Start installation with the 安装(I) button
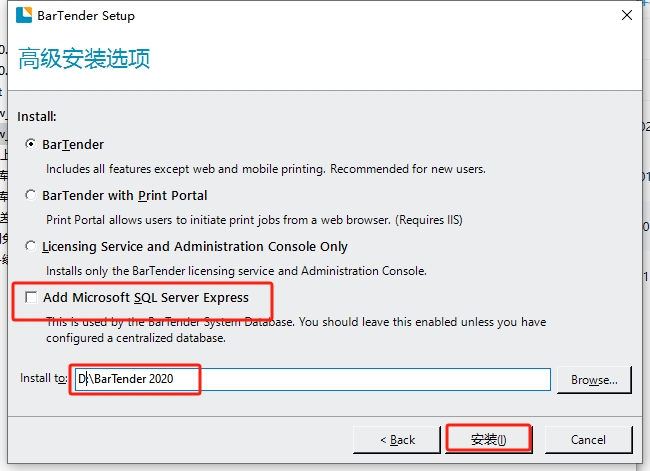This screenshot has height=471, width=650. point(488,439)
